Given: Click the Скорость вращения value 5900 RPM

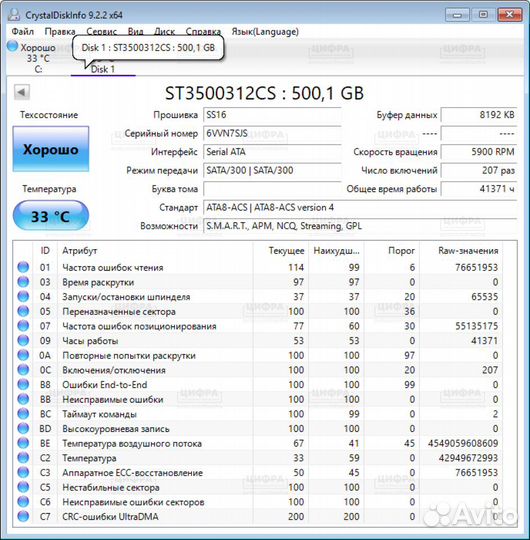Looking at the screenshot, I should (x=479, y=152).
